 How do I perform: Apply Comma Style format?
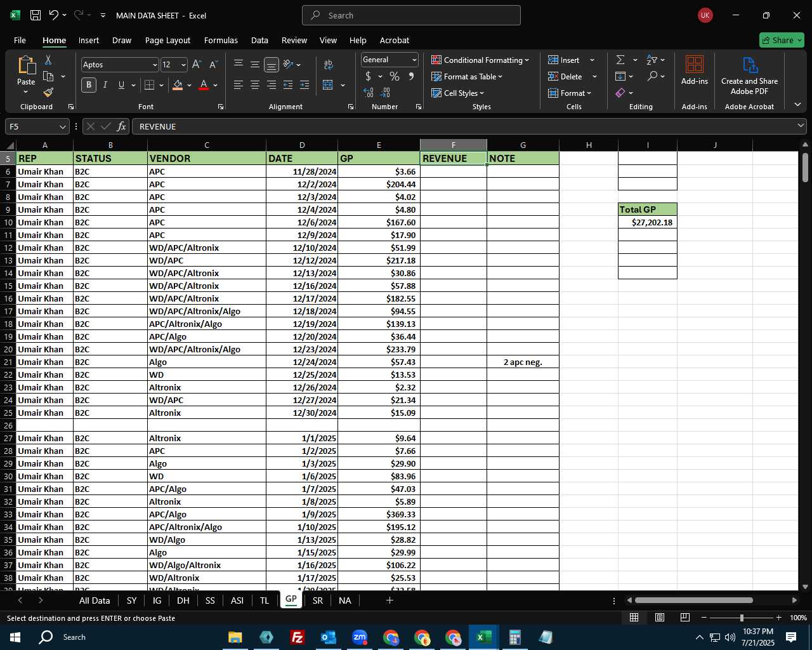[x=411, y=76]
